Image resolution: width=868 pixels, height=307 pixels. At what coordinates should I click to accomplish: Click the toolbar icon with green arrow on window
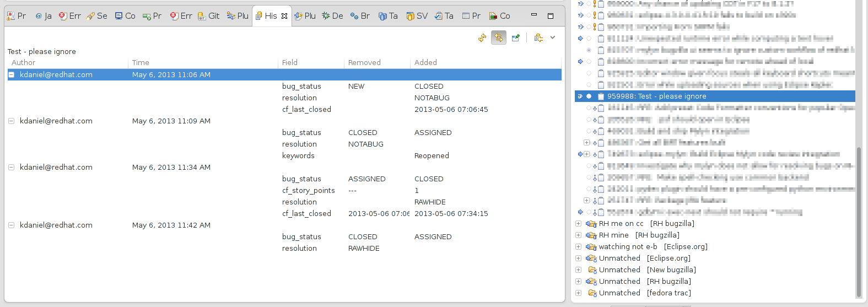pyautogui.click(x=516, y=37)
